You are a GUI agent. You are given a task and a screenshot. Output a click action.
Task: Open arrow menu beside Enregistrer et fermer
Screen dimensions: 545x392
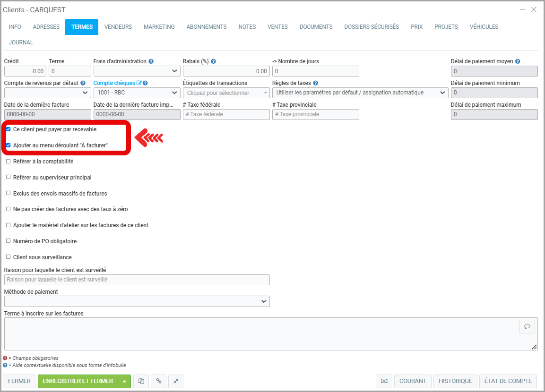[x=124, y=381]
